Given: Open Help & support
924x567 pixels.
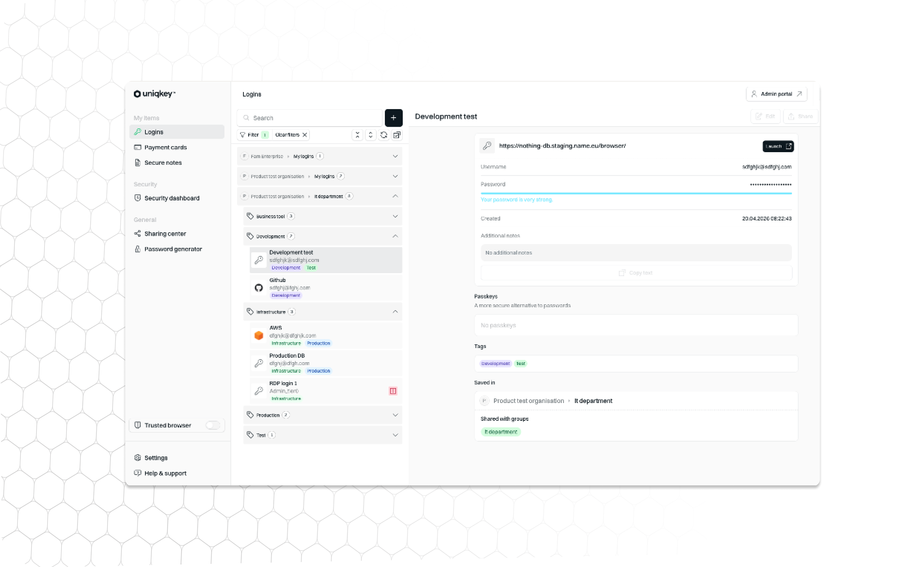Looking at the screenshot, I should (x=177, y=473).
